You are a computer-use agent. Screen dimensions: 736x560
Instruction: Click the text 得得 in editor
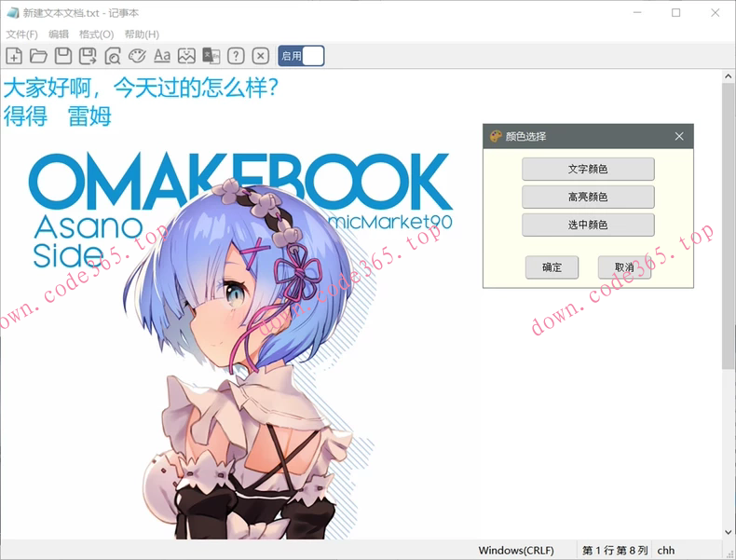(25, 116)
